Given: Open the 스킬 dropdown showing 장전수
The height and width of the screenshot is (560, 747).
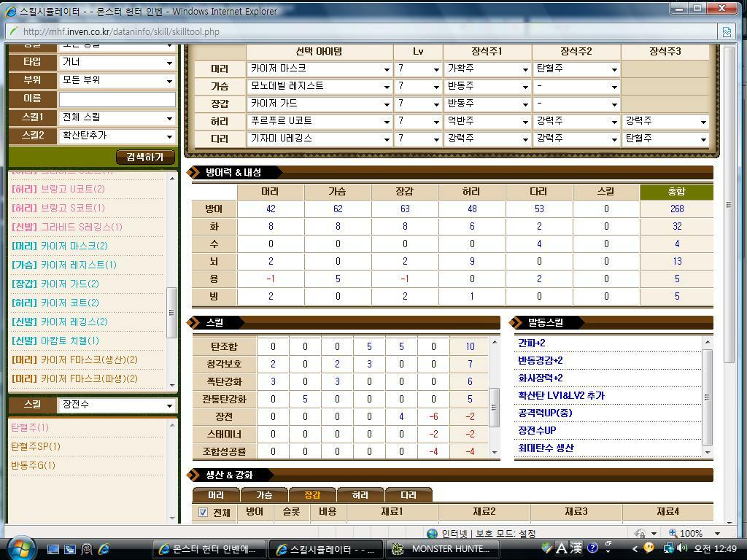Looking at the screenshot, I should (117, 405).
